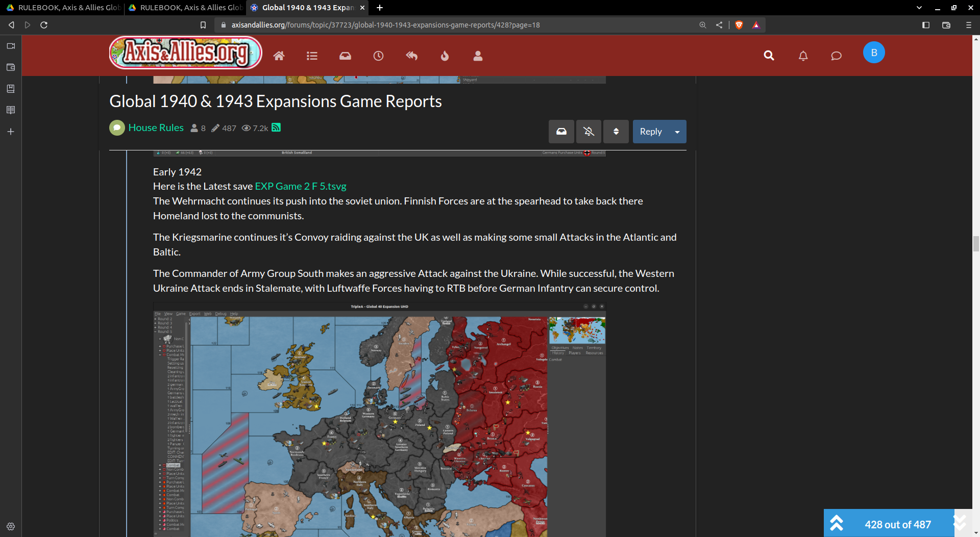This screenshot has height=537, width=980.
Task: Open the Recent clock icon
Action: (378, 56)
